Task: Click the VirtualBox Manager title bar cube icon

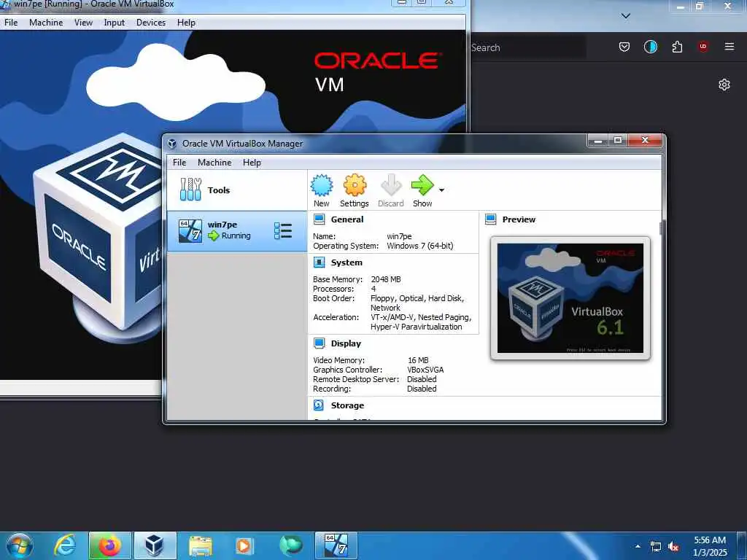Action: tap(172, 144)
